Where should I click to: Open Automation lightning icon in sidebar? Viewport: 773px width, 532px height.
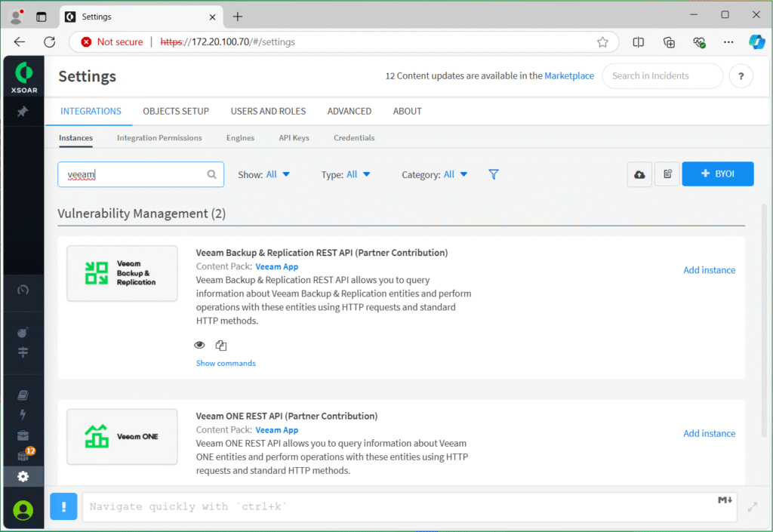[23, 414]
